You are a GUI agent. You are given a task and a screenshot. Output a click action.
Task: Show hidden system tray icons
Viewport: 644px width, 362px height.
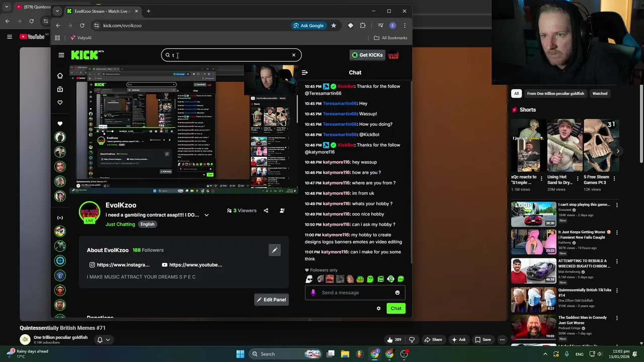[545, 354]
